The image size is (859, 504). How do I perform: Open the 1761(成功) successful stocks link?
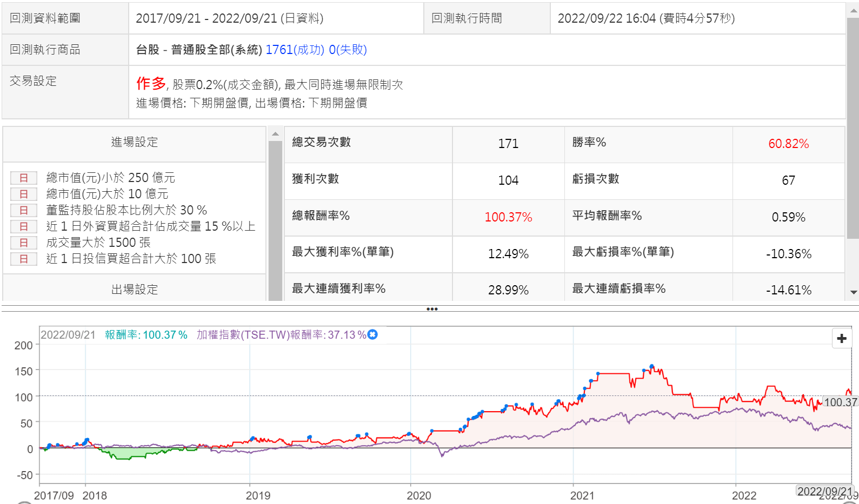(295, 50)
